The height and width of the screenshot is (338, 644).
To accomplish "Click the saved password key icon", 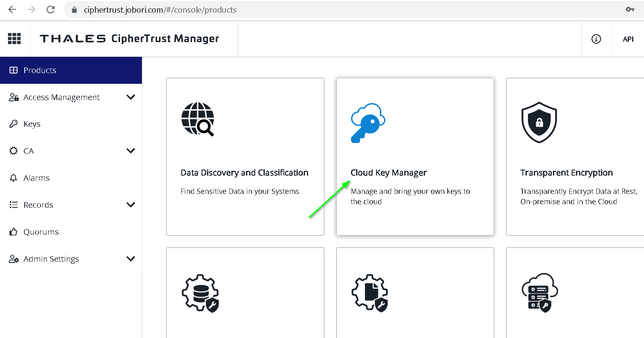I will (630, 10).
